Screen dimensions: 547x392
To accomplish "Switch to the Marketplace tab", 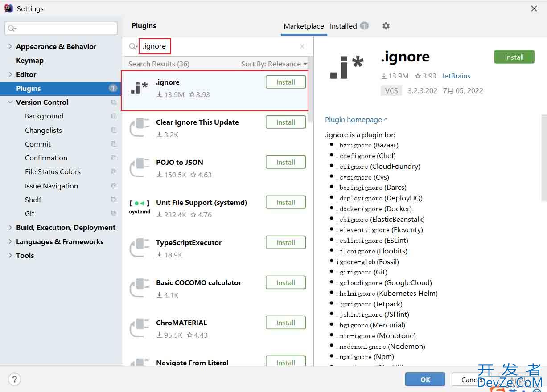I will pyautogui.click(x=304, y=26).
